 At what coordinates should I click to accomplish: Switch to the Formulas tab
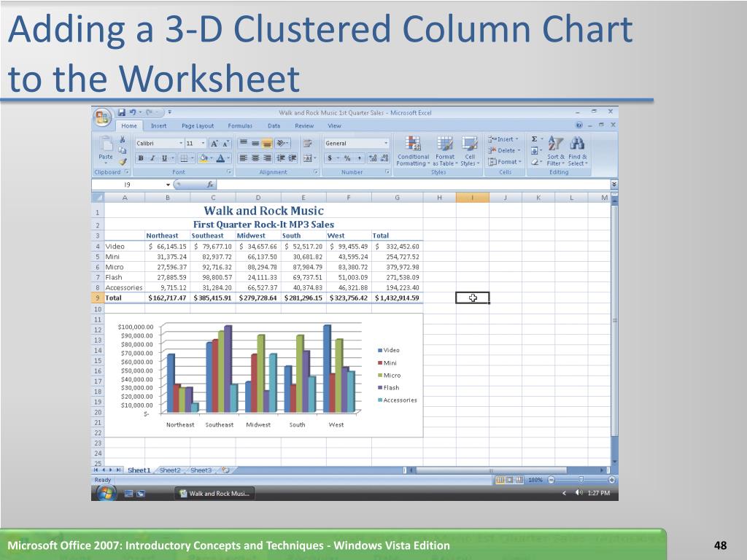tap(240, 125)
